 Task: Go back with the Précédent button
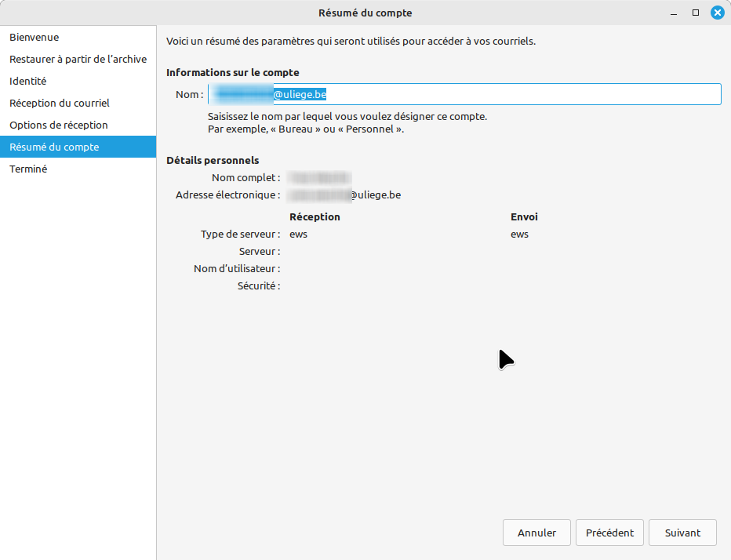coord(609,533)
